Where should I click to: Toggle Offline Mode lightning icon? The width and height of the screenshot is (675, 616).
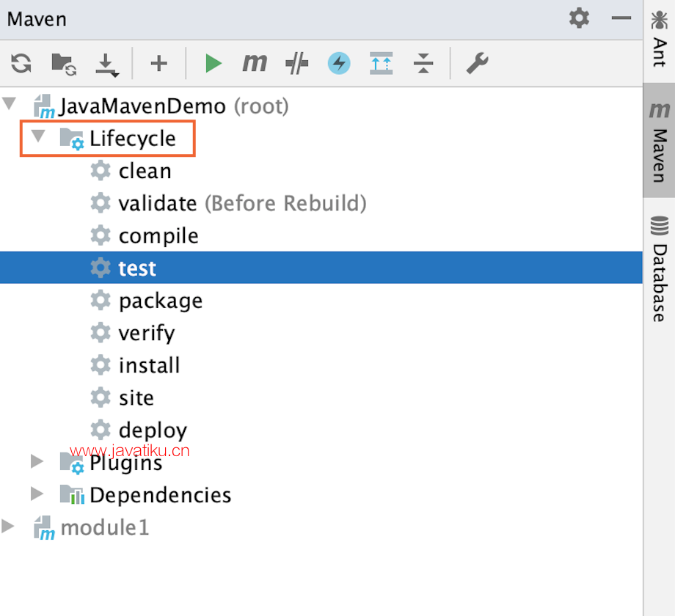click(339, 63)
